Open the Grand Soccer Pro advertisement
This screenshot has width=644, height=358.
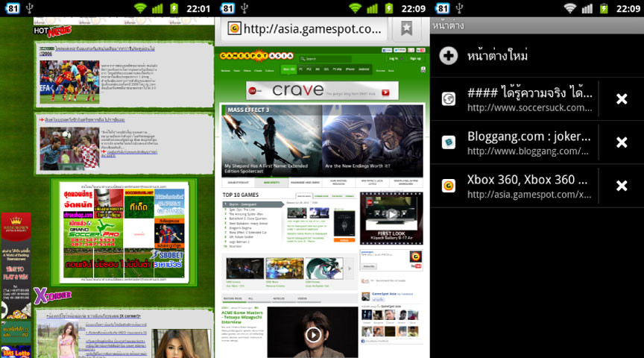coord(93,233)
